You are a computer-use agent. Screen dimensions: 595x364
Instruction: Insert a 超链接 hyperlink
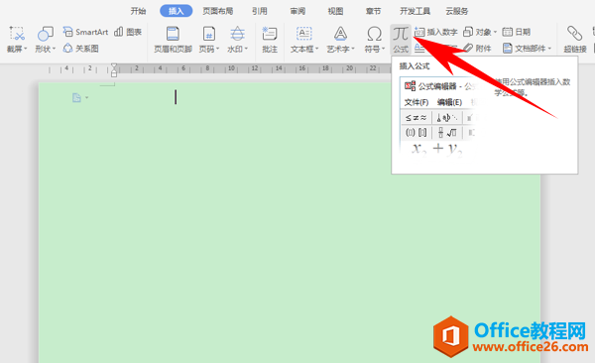(x=575, y=39)
